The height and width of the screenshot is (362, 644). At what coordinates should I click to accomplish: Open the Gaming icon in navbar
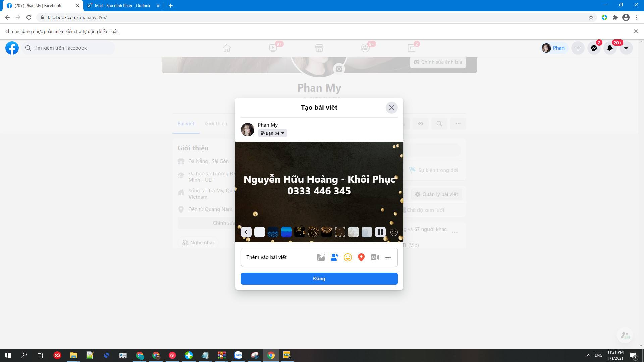pos(412,48)
